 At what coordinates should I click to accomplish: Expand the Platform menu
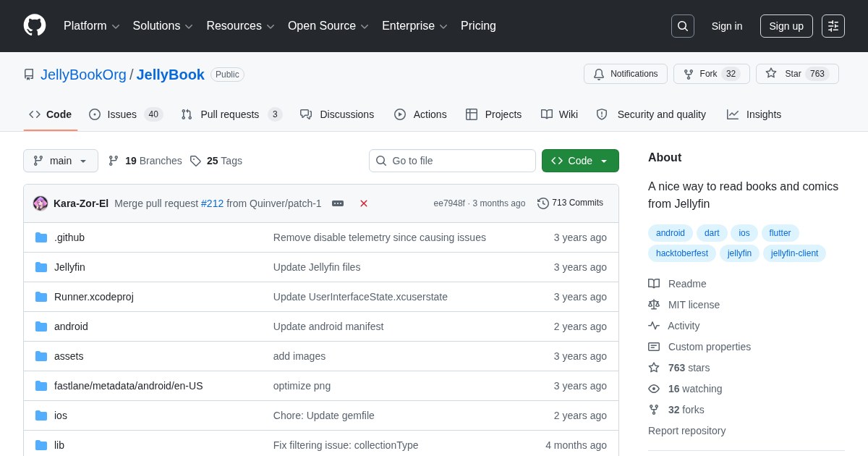pyautogui.click(x=92, y=26)
